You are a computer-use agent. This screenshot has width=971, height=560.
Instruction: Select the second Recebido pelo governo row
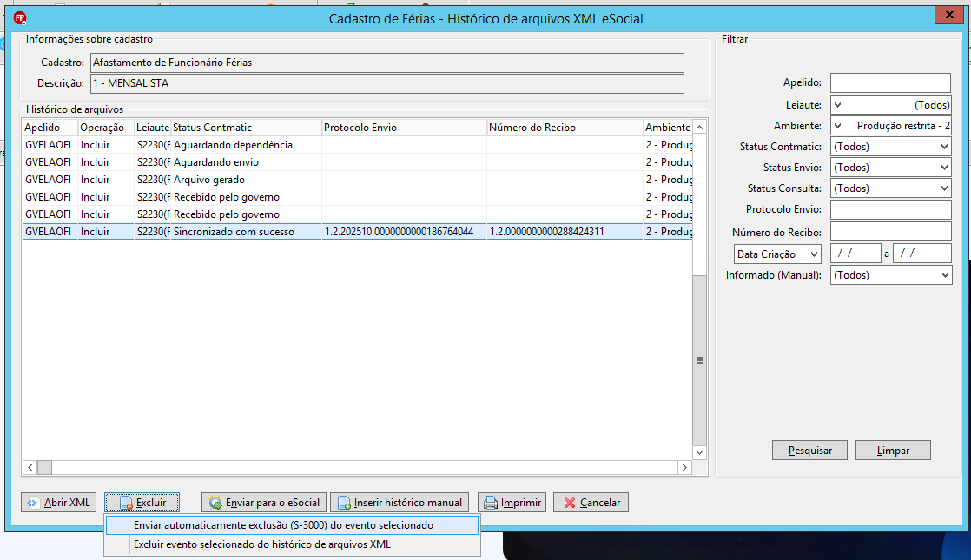click(357, 214)
